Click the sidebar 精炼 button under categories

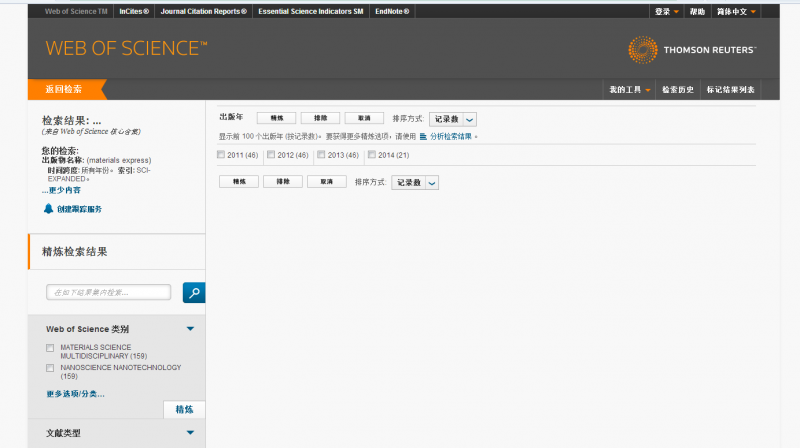(x=184, y=410)
